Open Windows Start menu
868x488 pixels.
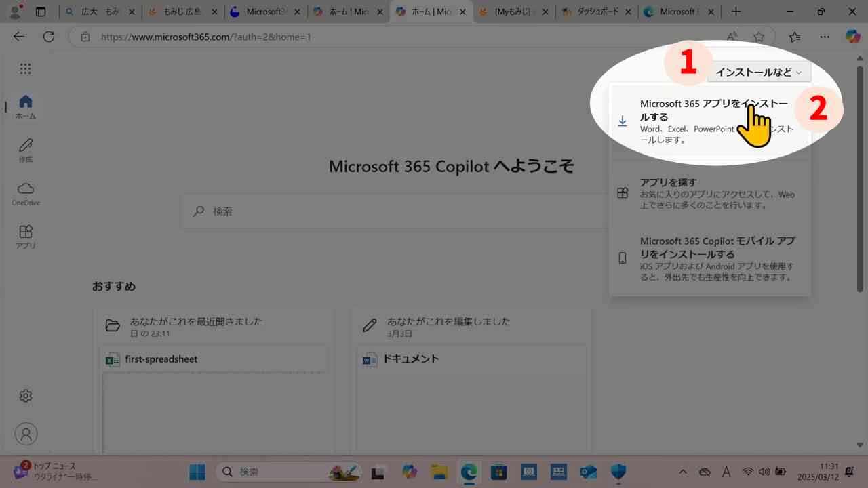click(197, 472)
